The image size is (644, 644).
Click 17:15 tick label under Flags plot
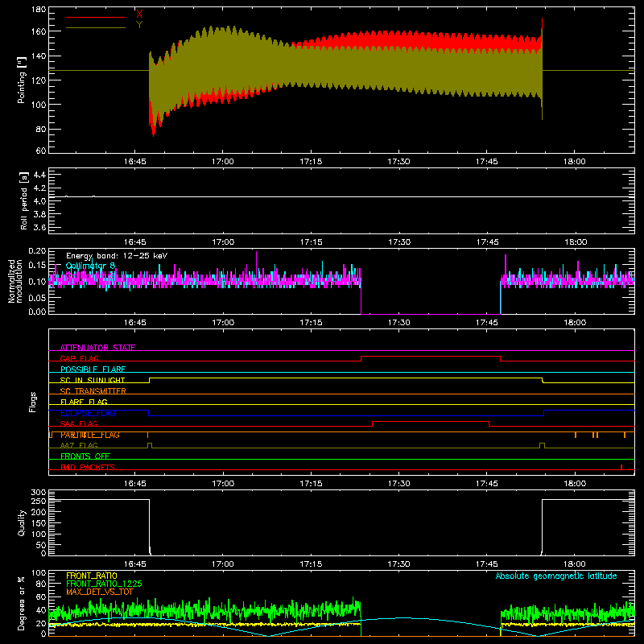pos(311,484)
